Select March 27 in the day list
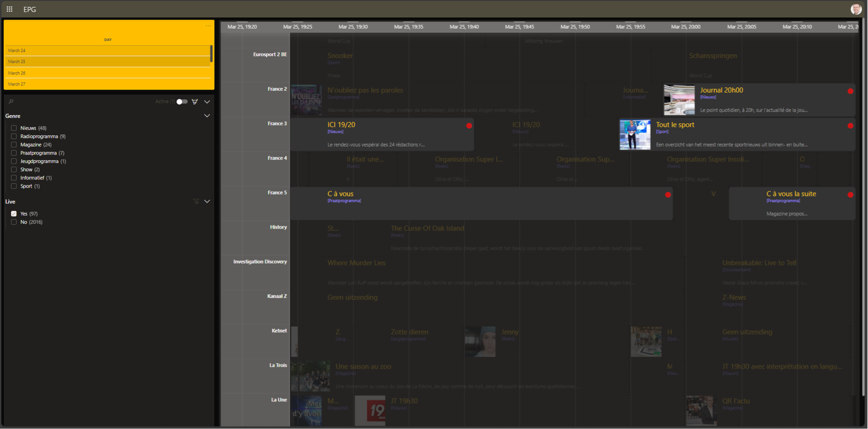Screen dimensions: 868x429 107,84
